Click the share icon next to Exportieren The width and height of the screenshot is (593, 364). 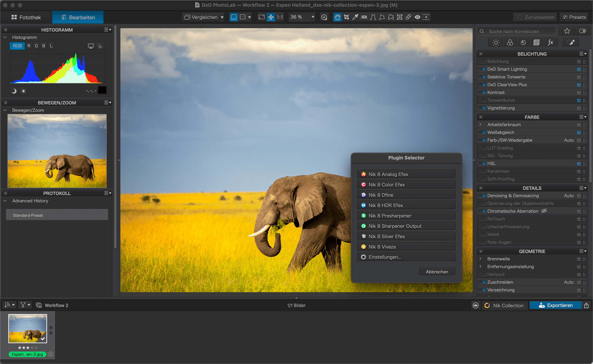coord(586,305)
